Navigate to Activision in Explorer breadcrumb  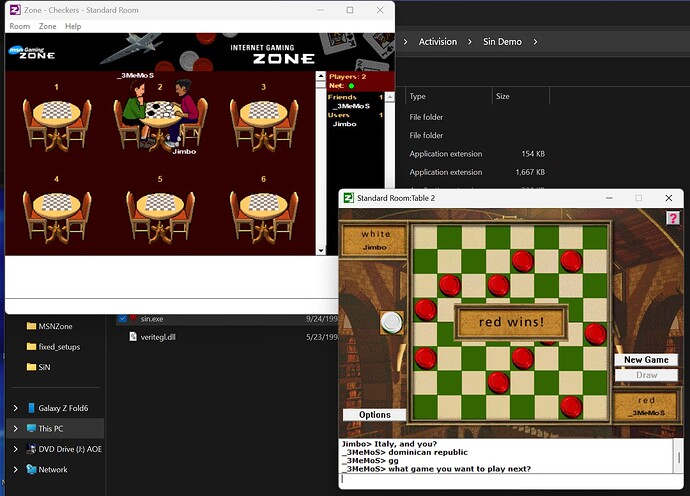pos(438,42)
